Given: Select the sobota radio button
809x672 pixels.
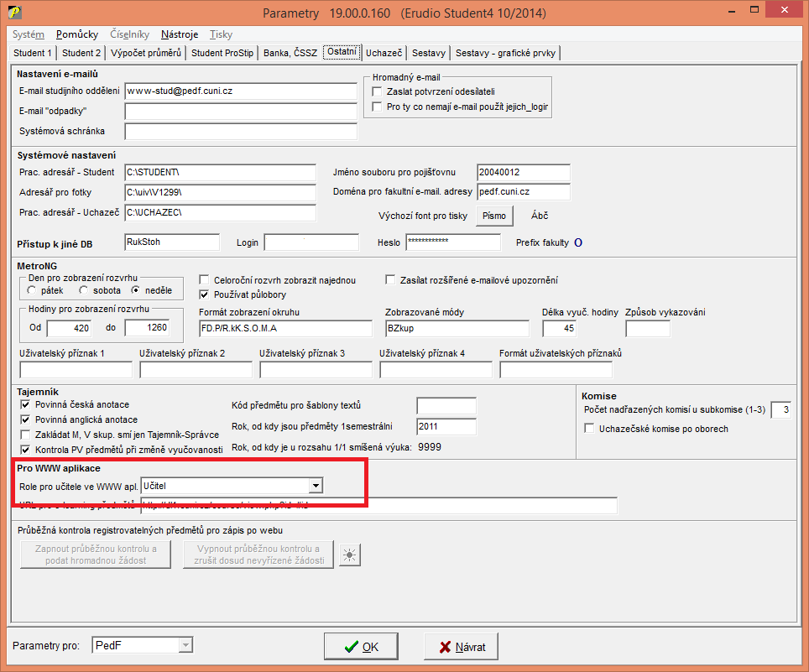Looking at the screenshot, I should (x=84, y=290).
